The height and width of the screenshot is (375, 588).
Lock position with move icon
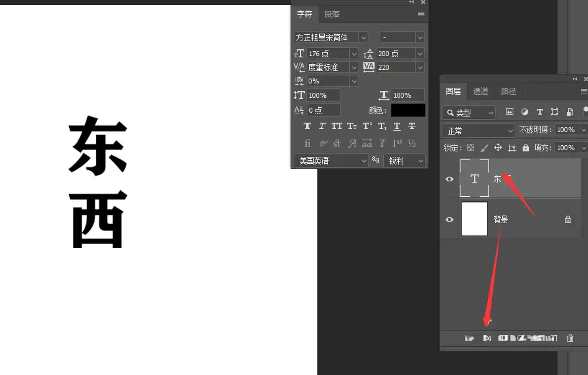pyautogui.click(x=498, y=148)
